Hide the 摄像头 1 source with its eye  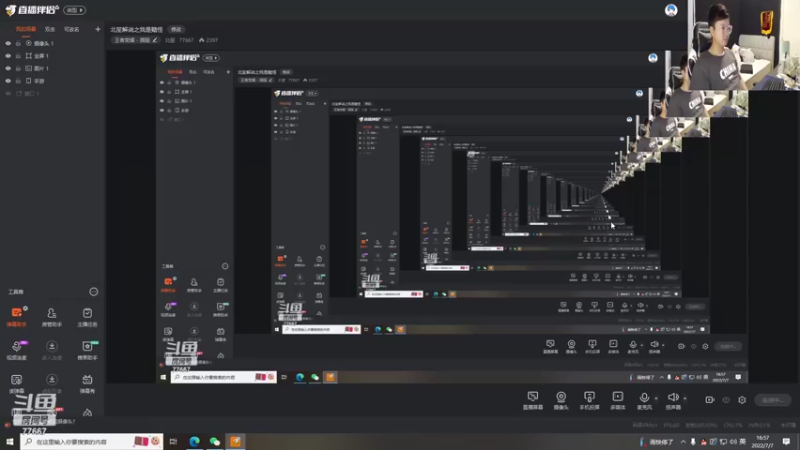(8, 43)
